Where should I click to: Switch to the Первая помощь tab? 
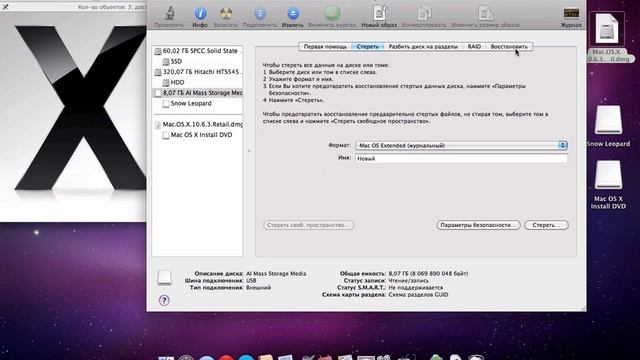[x=325, y=47]
